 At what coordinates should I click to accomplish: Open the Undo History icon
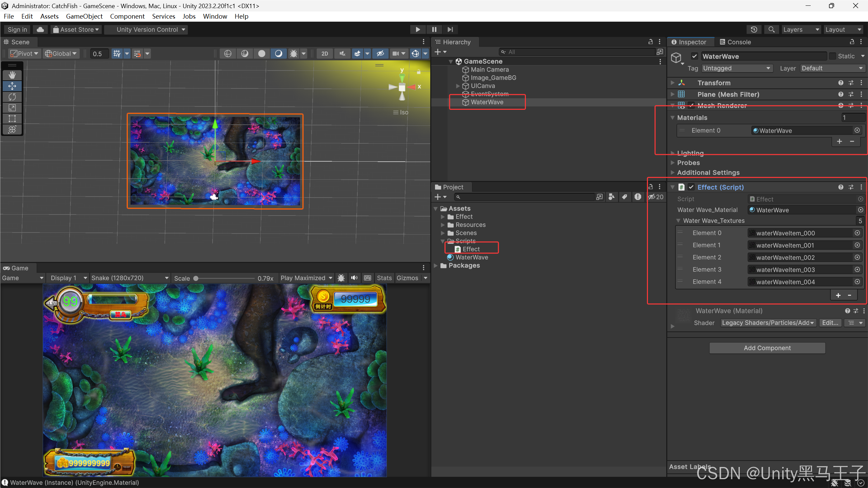754,29
